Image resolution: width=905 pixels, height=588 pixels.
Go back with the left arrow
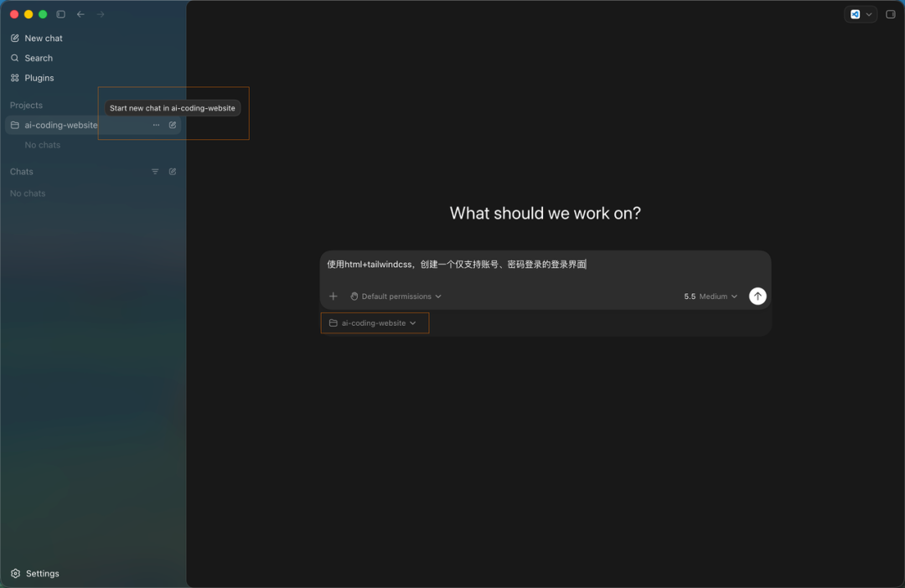80,14
